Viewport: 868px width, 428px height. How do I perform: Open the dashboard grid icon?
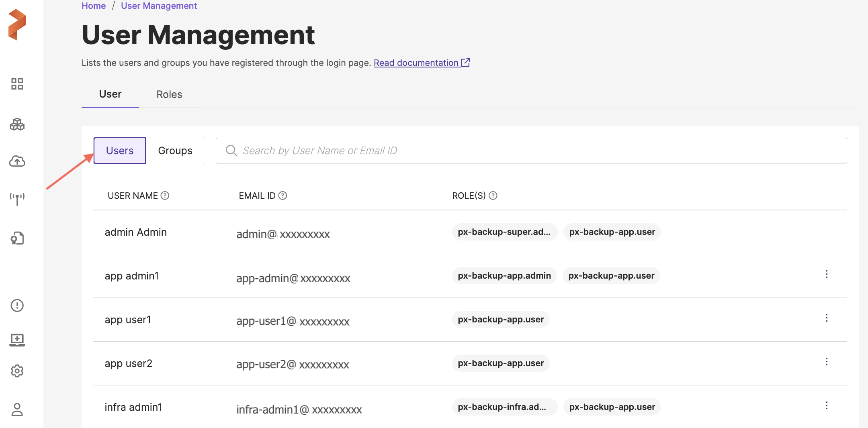tap(17, 84)
